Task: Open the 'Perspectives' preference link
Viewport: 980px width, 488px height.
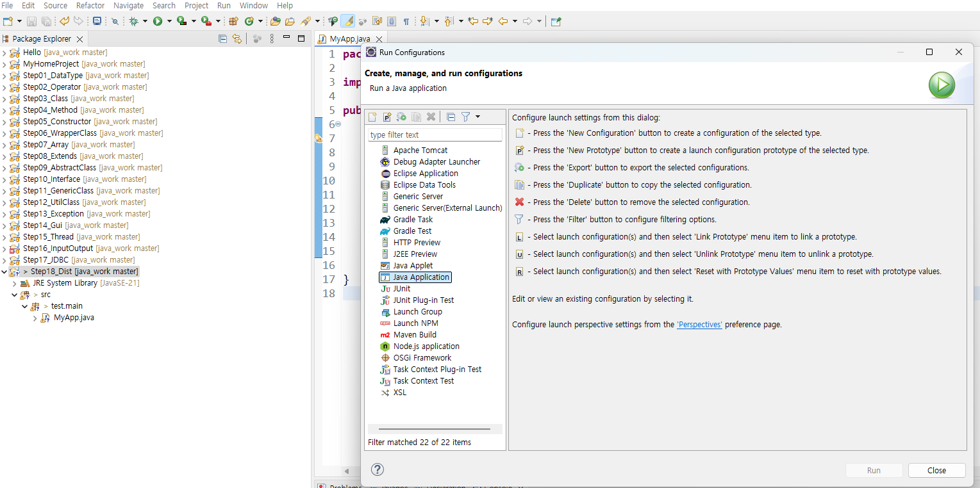Action: (x=699, y=325)
